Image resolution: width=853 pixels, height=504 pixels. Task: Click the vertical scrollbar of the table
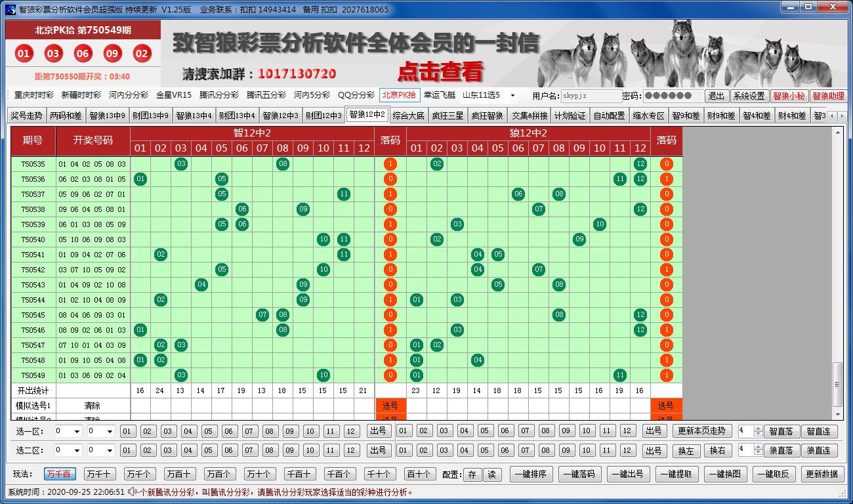tap(837, 262)
